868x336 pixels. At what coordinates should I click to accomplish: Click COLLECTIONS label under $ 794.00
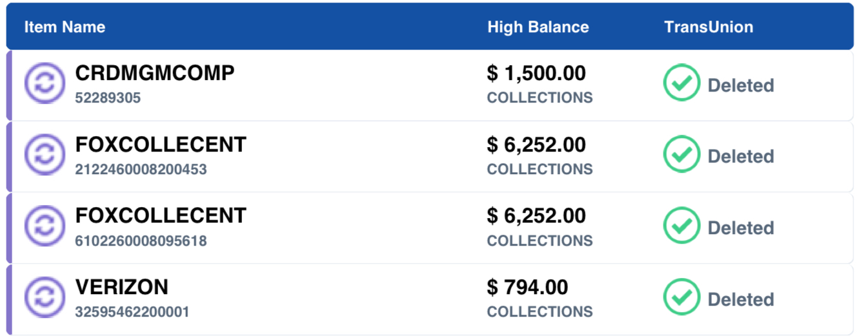[540, 312]
